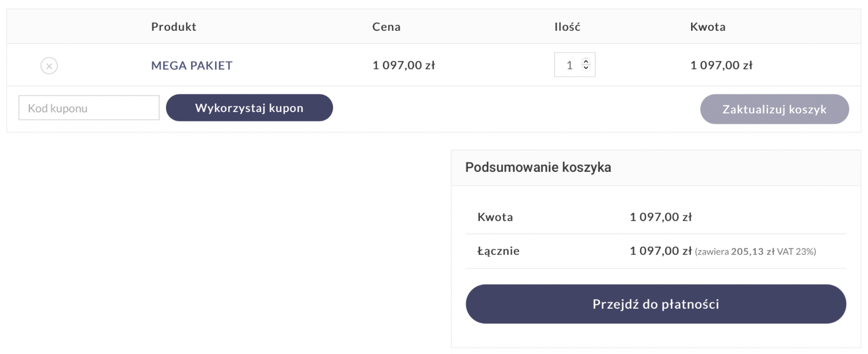
Task: Click the unit price 1 097,00 zł under Cena
Action: tap(404, 65)
